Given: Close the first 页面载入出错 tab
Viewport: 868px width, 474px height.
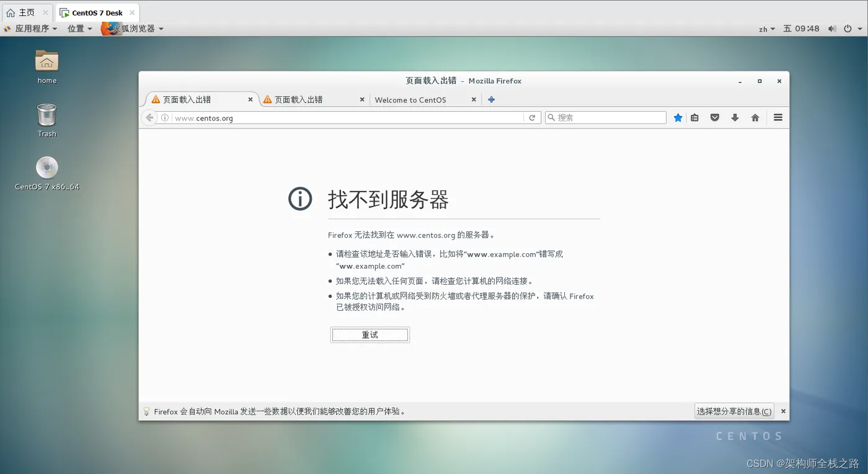Looking at the screenshot, I should [250, 99].
